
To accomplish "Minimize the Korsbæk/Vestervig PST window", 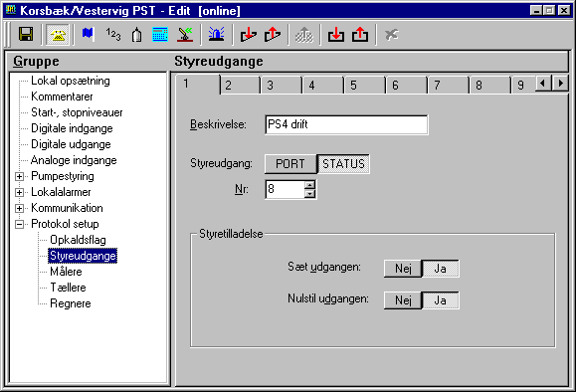I will [x=536, y=10].
